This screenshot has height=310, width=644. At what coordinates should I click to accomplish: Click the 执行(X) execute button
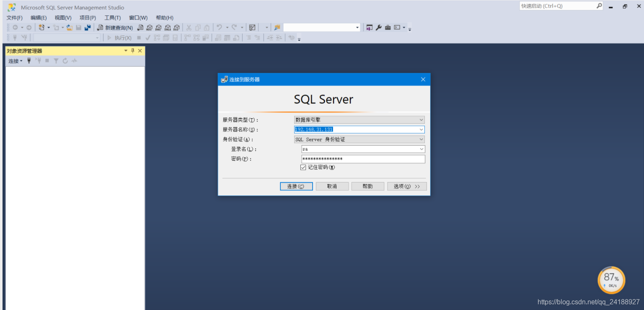point(119,38)
